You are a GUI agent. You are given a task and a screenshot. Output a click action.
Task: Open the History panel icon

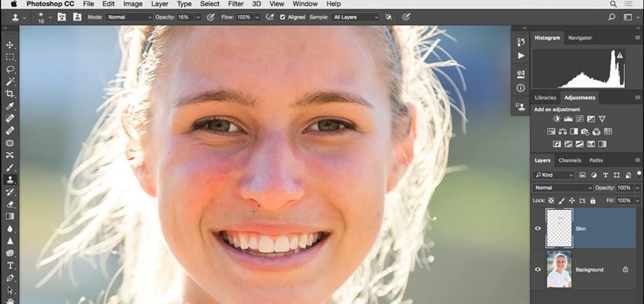pyautogui.click(x=521, y=42)
